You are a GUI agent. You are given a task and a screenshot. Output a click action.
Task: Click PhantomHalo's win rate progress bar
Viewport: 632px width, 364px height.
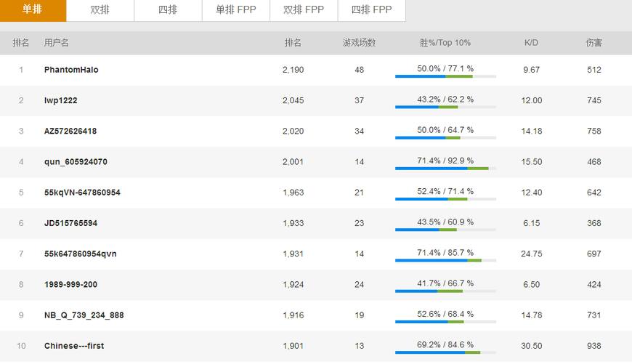point(445,76)
